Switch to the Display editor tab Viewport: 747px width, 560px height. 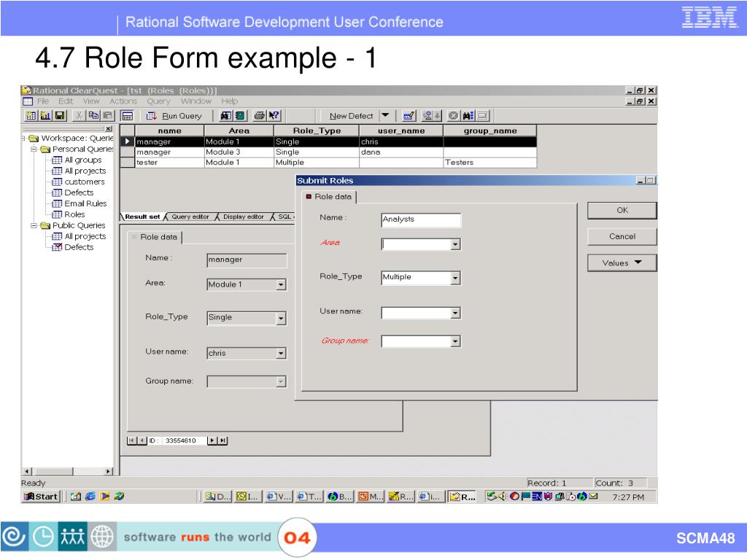[x=243, y=217]
